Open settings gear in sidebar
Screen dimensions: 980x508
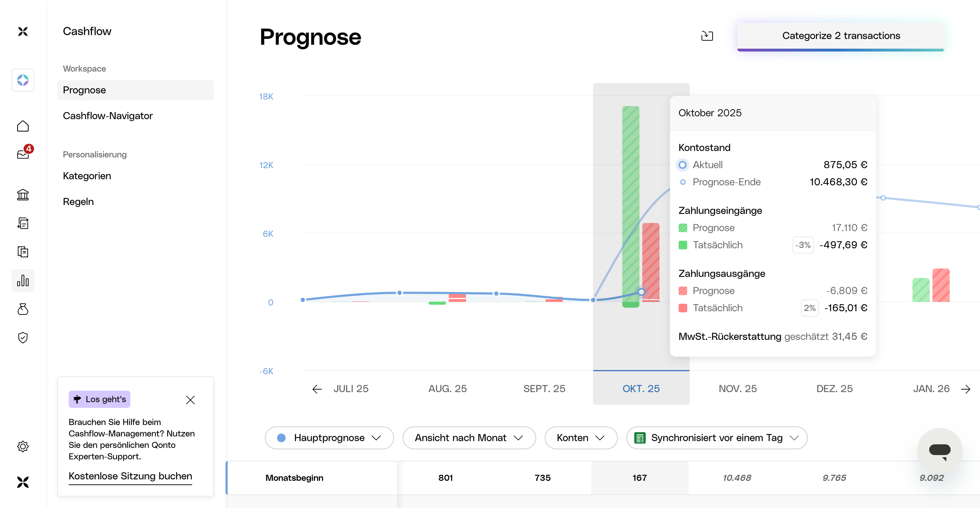[23, 446]
